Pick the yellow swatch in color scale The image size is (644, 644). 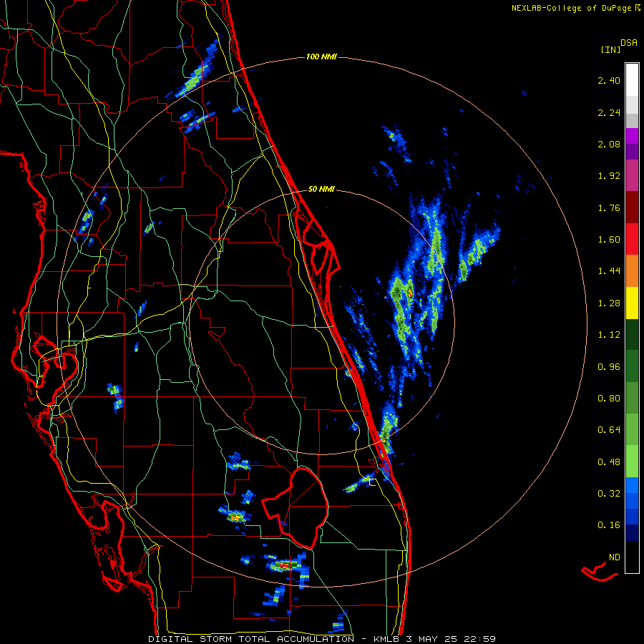click(x=632, y=303)
